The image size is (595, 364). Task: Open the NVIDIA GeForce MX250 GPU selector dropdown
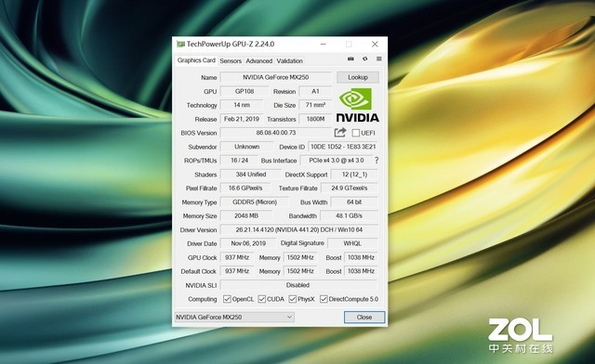click(234, 317)
